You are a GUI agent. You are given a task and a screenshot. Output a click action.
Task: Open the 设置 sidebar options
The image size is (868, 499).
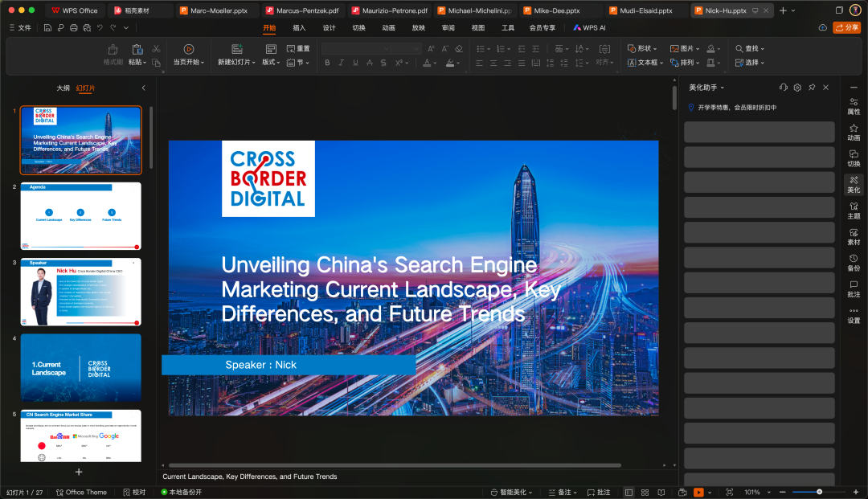point(854,315)
